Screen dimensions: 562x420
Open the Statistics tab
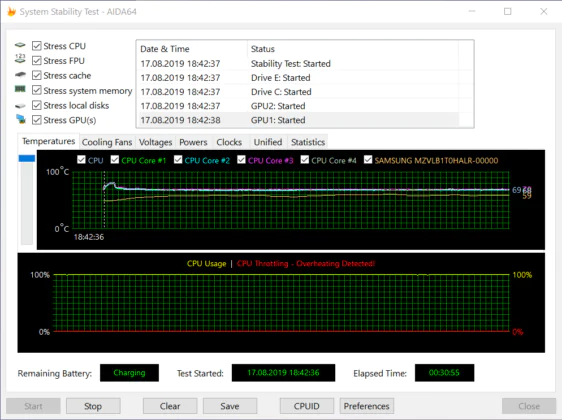point(308,142)
